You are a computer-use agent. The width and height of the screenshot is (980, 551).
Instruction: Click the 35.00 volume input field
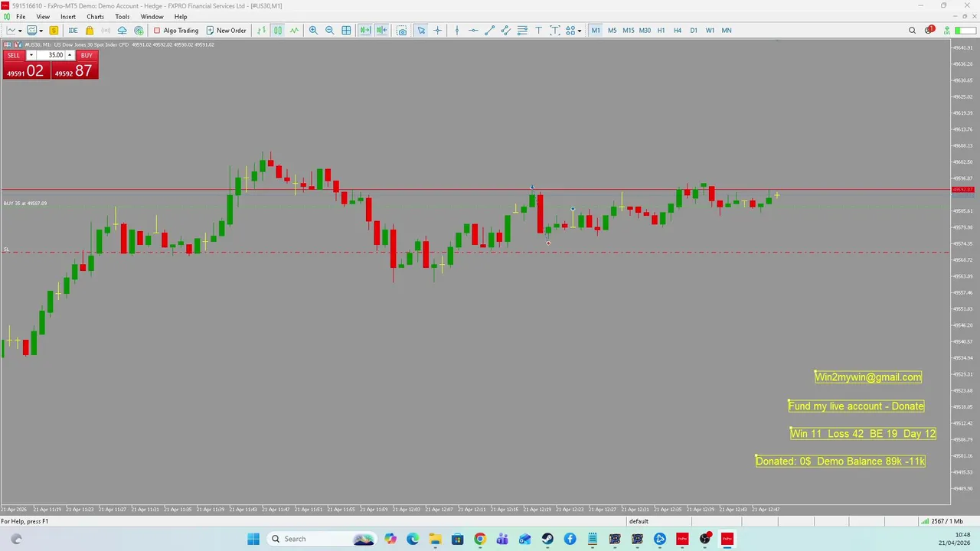(51, 55)
